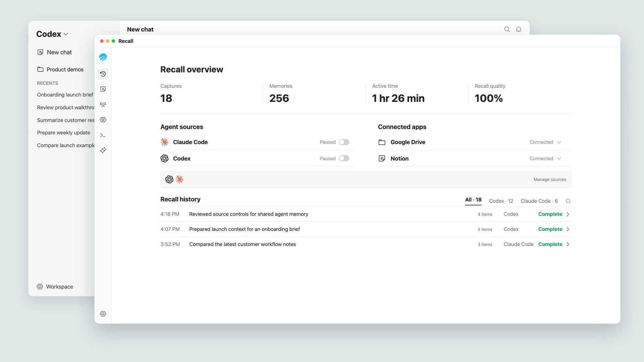Open Review product walkthrough chat in Codex recents

point(66,108)
